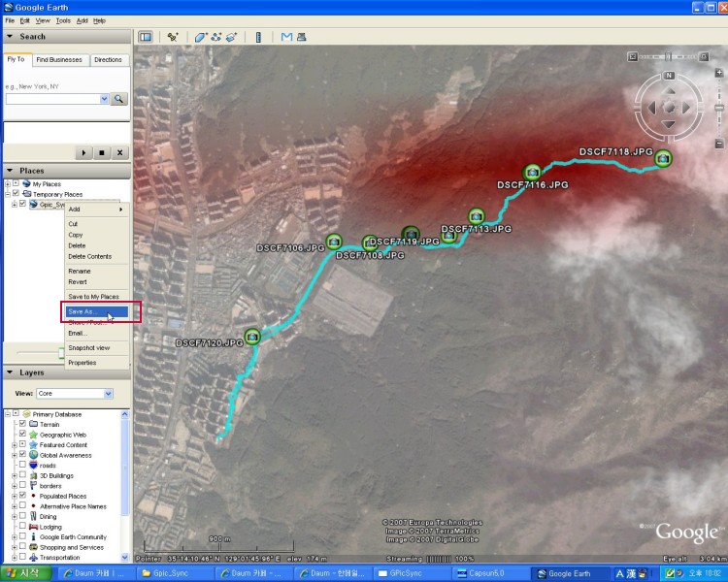Click the Add Image Overlay icon
This screenshot has height=582, width=728.
click(x=231, y=37)
